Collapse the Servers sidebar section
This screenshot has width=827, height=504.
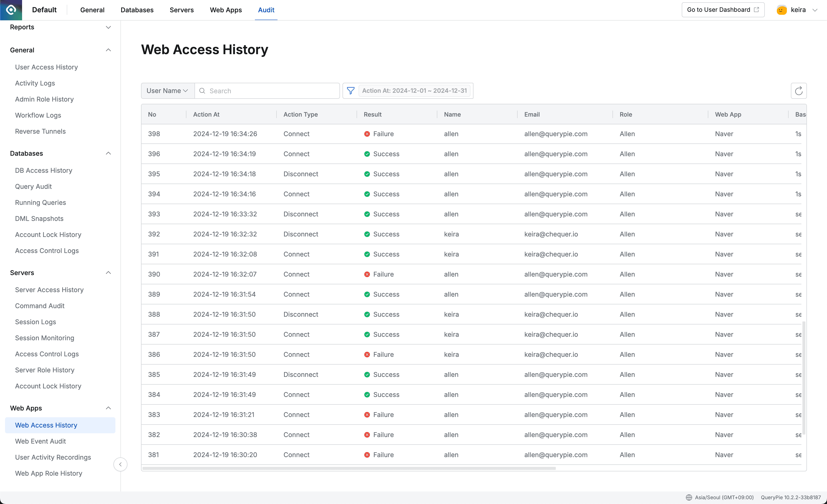(108, 273)
